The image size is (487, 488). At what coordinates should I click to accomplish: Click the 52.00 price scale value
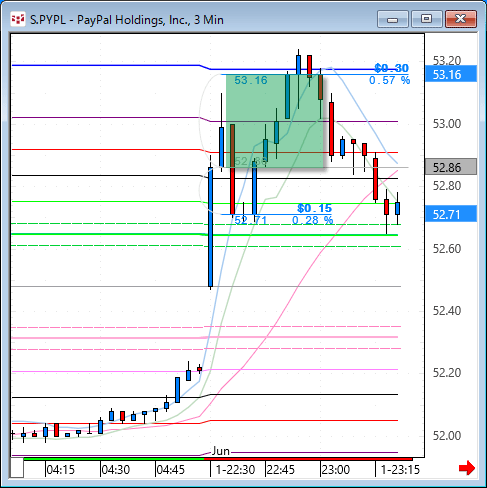(x=447, y=435)
